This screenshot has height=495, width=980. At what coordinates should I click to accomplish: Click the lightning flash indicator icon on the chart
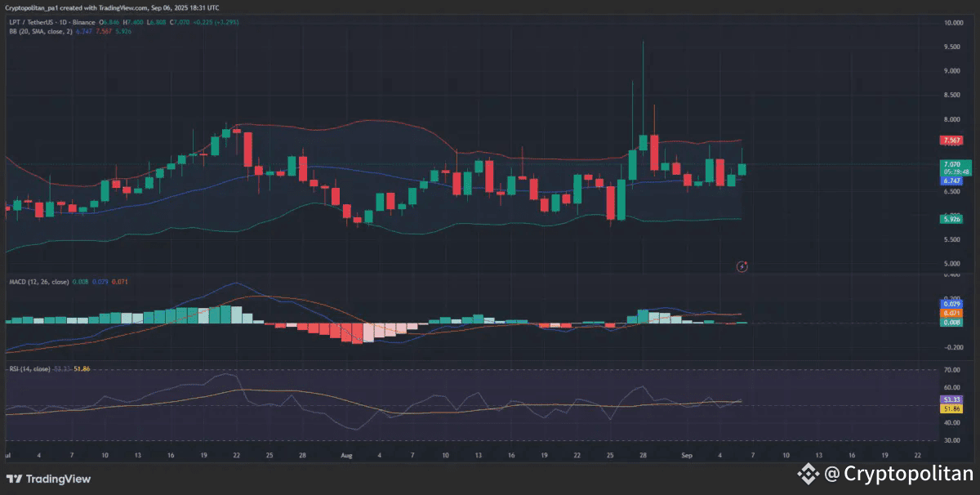[742, 265]
